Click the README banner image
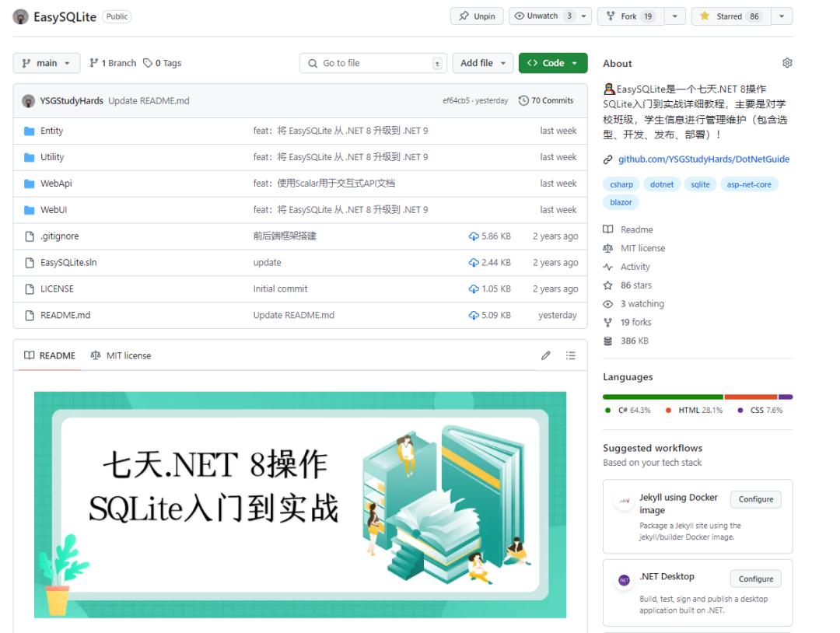This screenshot has height=633, width=840. click(x=300, y=505)
